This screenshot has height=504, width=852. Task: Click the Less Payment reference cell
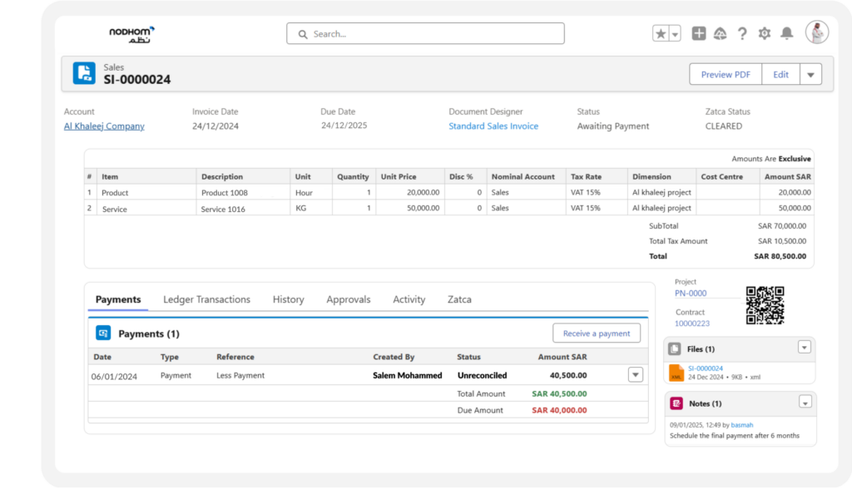(x=240, y=375)
